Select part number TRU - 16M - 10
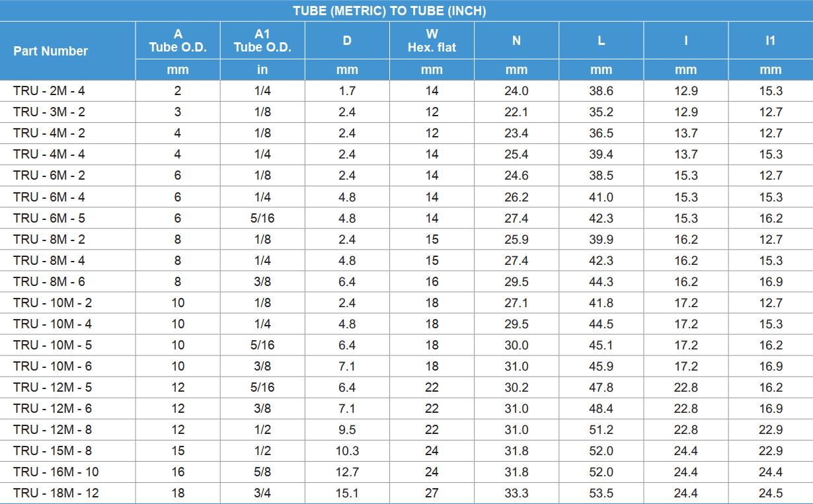The height and width of the screenshot is (504, 813). coord(56,472)
